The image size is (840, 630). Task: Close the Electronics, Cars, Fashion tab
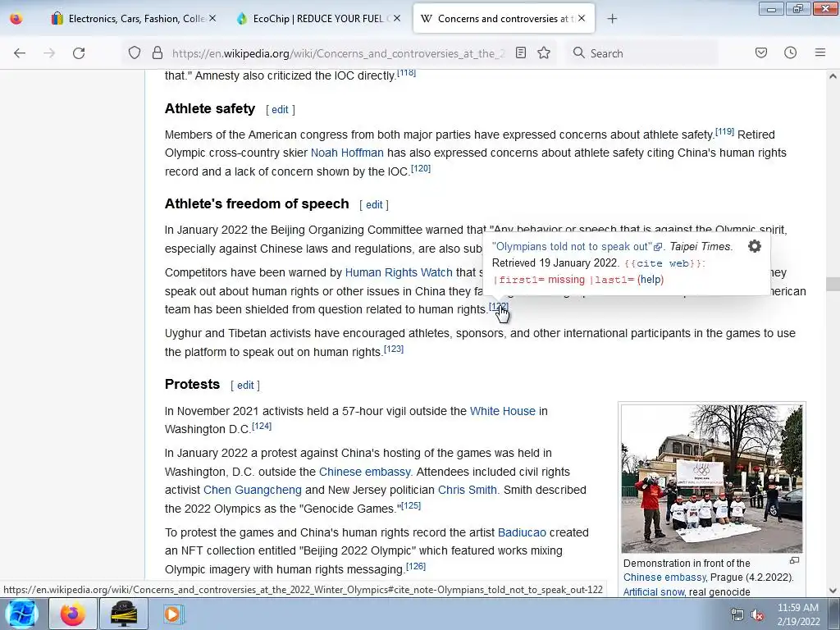click(x=212, y=18)
